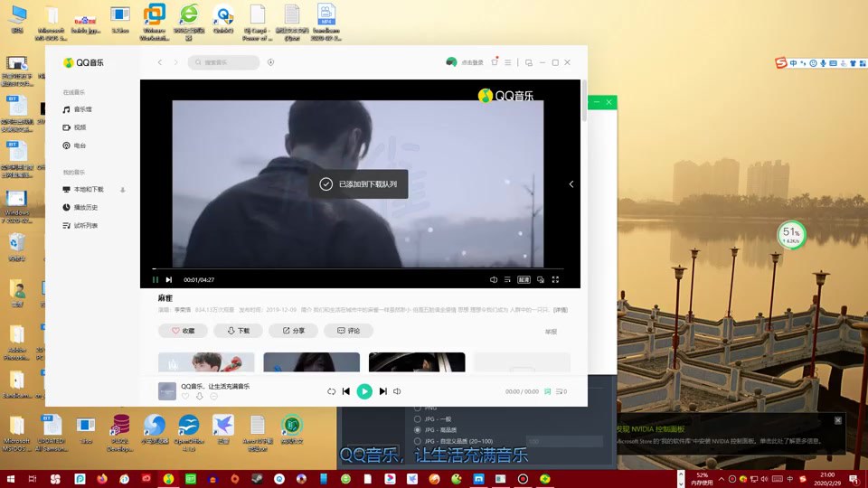Select JPG - 高品质 radio option
This screenshot has width=868, height=488.
point(418,430)
